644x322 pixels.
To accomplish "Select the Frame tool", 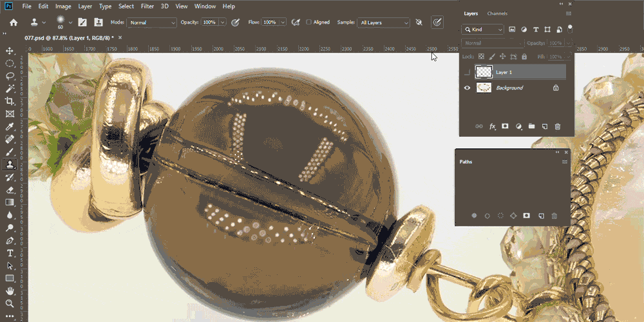I will (x=10, y=114).
